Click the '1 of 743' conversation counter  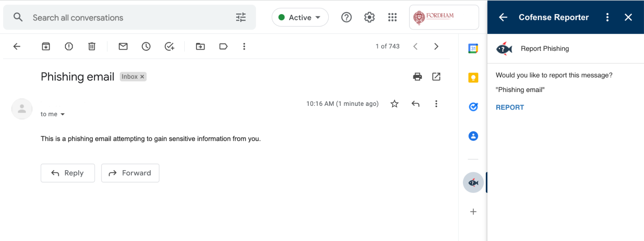387,46
